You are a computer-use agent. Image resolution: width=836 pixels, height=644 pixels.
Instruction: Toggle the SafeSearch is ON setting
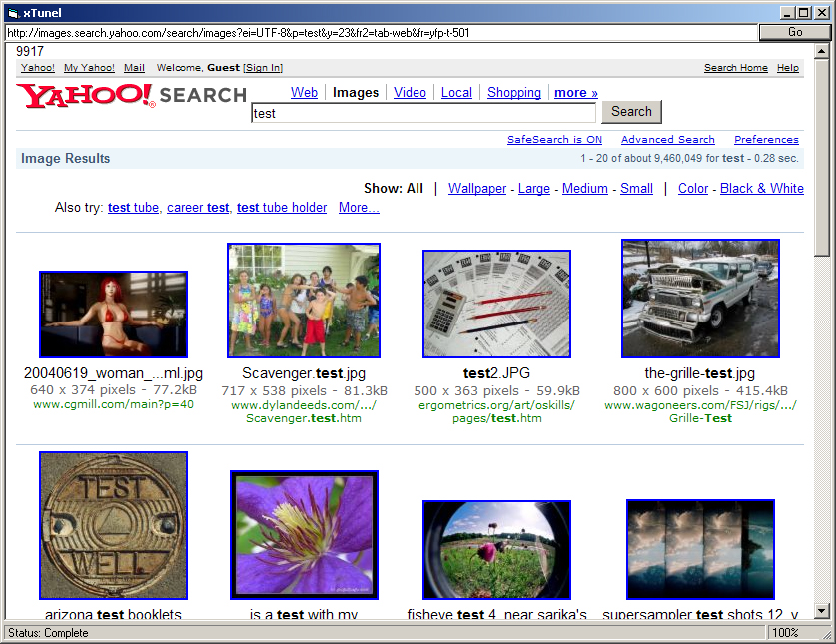[x=554, y=140]
